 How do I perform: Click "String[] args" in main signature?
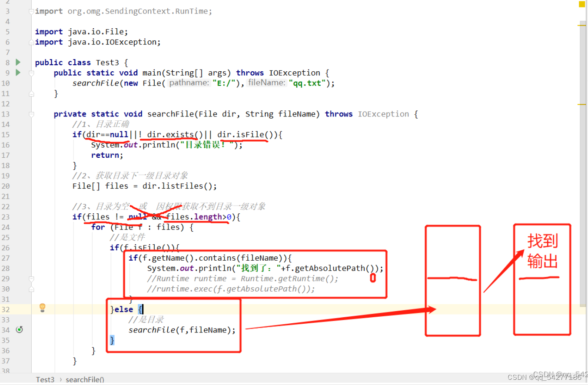coord(196,73)
